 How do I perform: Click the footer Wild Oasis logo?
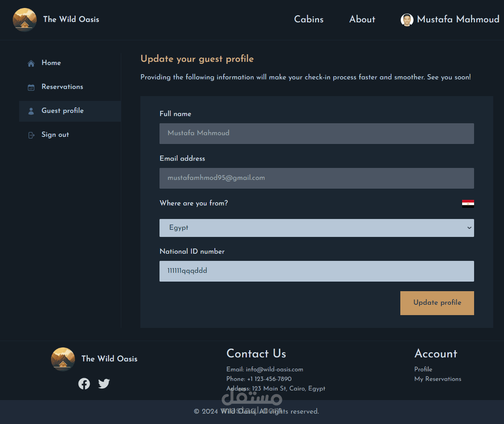click(x=63, y=359)
